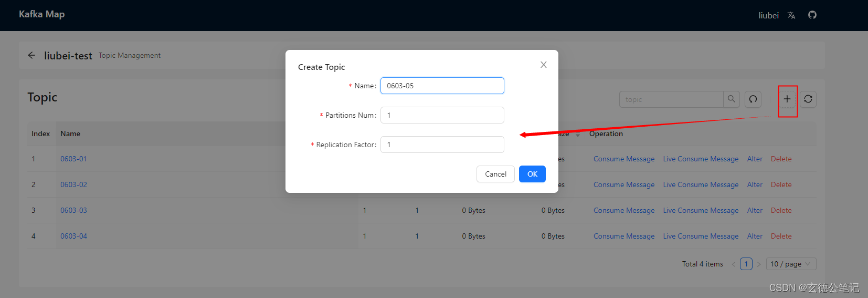
Task: Click the search magnifier button
Action: click(732, 99)
